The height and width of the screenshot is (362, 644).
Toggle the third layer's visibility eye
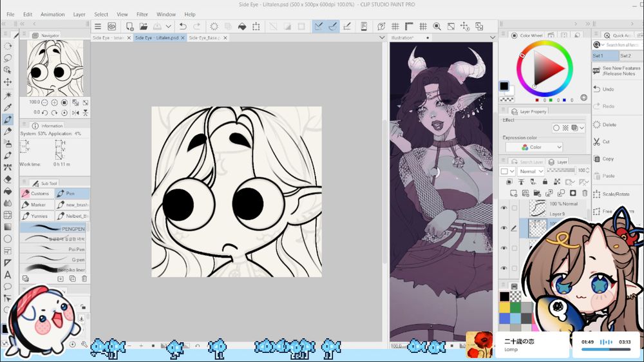coord(504,248)
